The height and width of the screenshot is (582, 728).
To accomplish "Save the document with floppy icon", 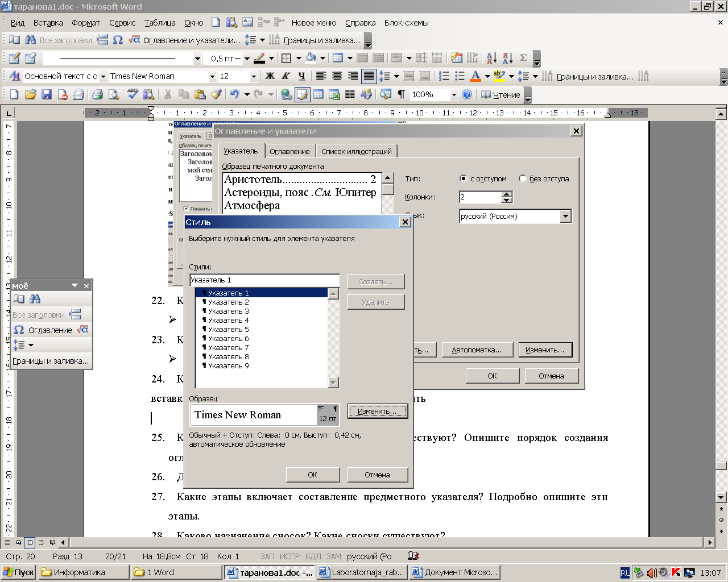I will point(47,94).
